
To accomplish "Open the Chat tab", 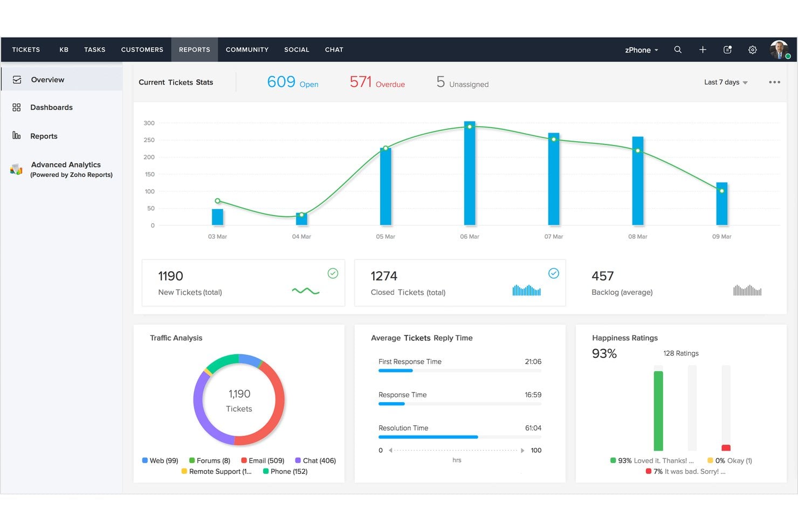I will pos(334,50).
